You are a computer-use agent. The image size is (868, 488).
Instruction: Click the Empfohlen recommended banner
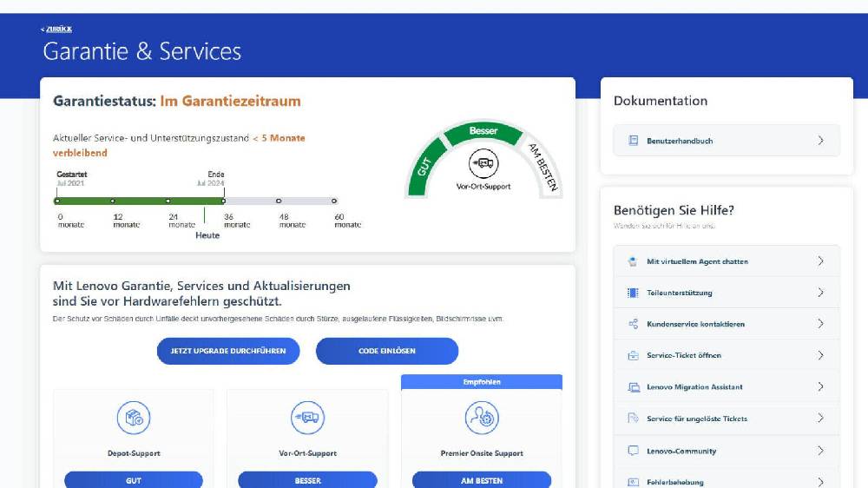482,382
